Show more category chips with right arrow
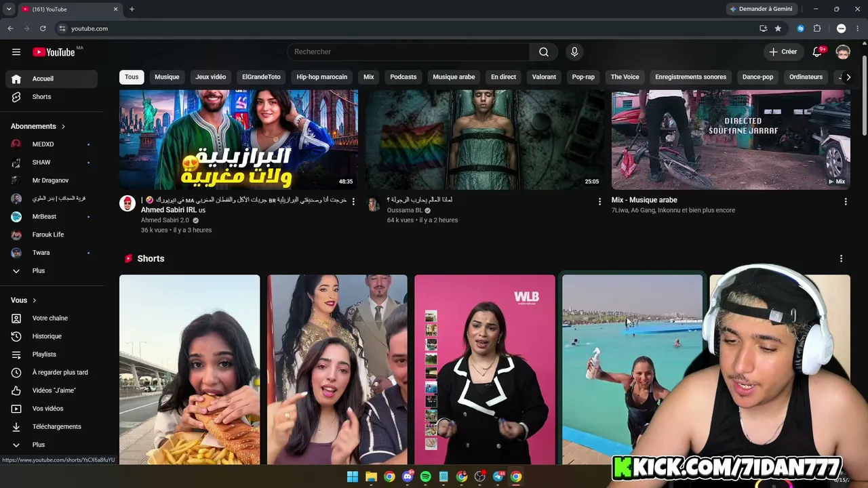Screen dimensions: 868x488 (848, 77)
